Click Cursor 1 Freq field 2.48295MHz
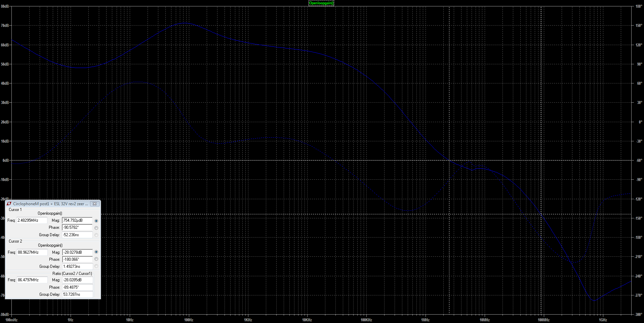 [32, 220]
